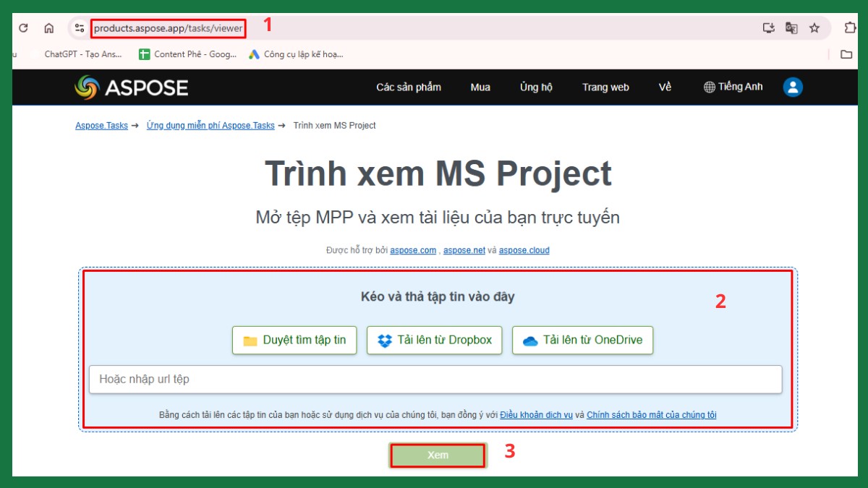Viewport: 868px width, 488px height.
Task: Open the Ủng hộ menu item
Action: pyautogui.click(x=536, y=87)
